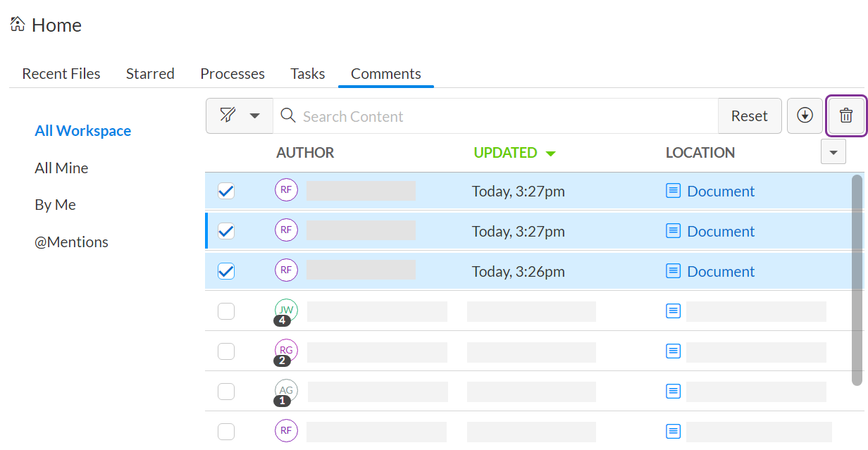
Task: Open the Document link at 3:26pm
Action: 720,271
